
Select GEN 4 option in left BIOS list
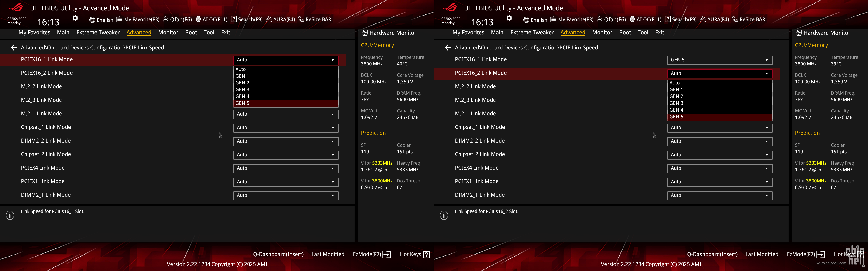point(286,96)
